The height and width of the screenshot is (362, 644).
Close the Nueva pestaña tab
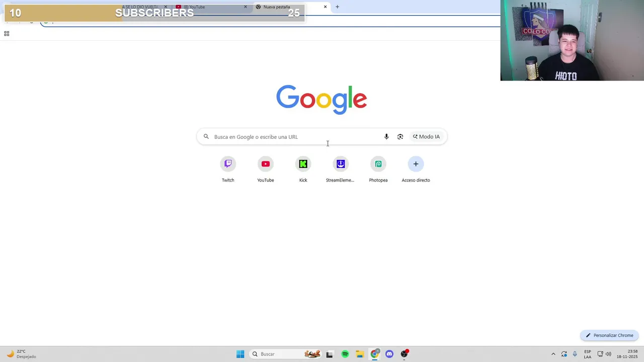[325, 7]
